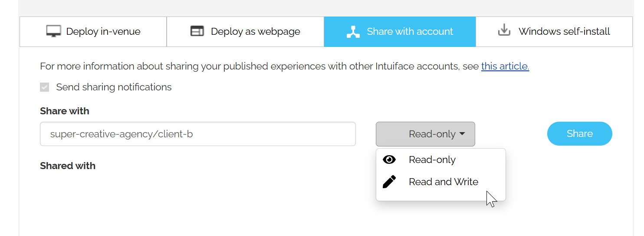
Task: Click the eye icon beside Read-only option
Action: 389,160
